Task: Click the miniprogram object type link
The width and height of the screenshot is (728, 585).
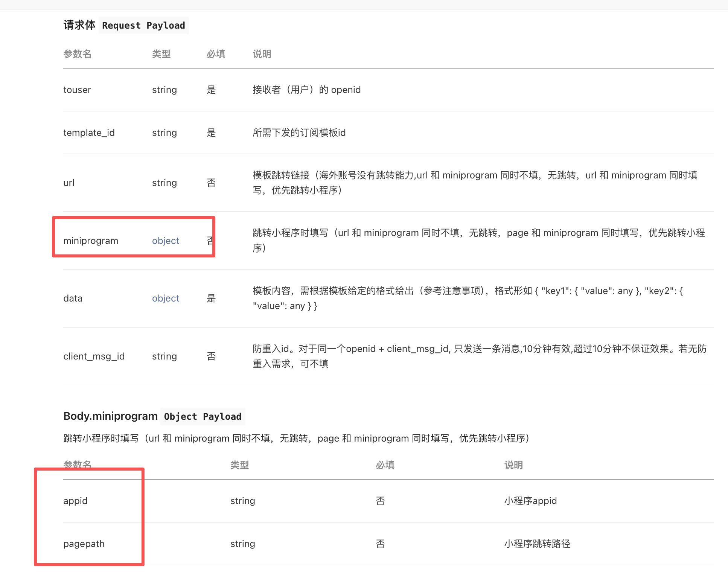Action: click(x=165, y=241)
